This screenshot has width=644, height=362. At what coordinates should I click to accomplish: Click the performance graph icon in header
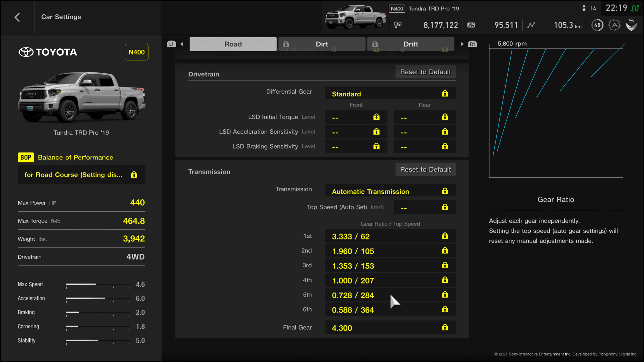pos(531,25)
